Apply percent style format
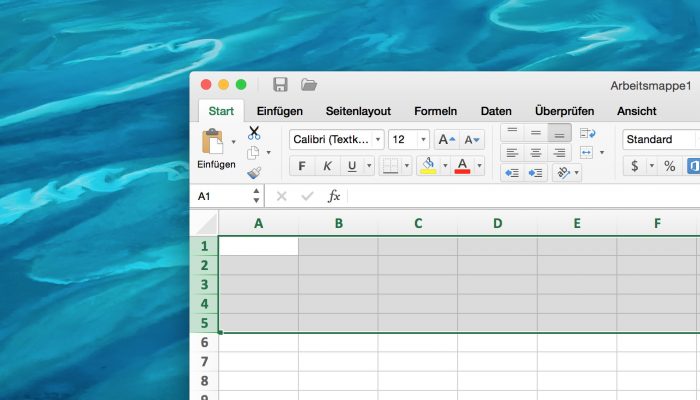The width and height of the screenshot is (700, 400). (669, 167)
